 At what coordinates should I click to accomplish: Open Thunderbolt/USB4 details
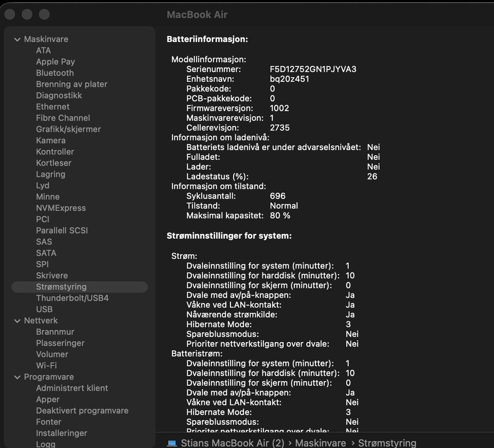coord(72,298)
